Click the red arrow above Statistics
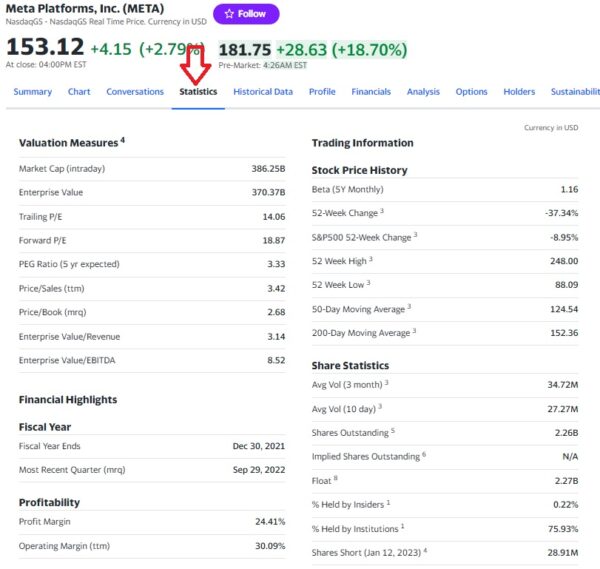Image resolution: width=600 pixels, height=569 pixels. click(x=197, y=65)
